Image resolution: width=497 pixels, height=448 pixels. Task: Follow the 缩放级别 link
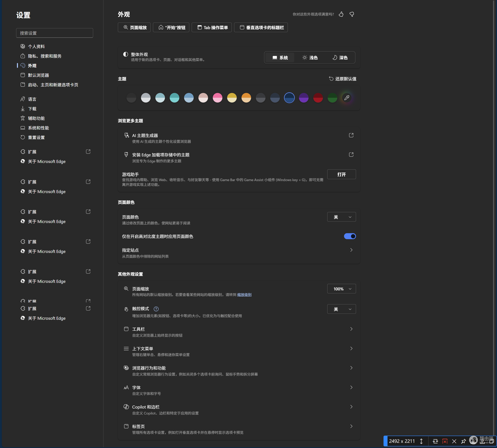pos(244,295)
